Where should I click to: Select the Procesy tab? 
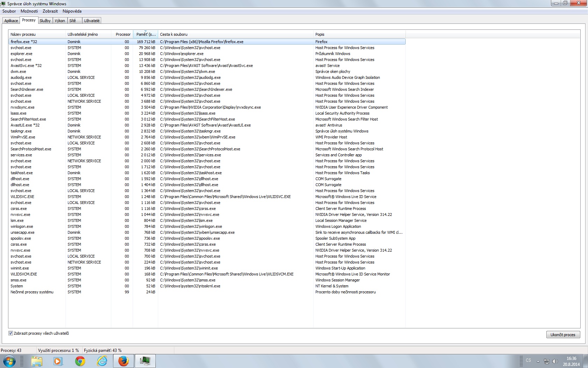click(29, 20)
